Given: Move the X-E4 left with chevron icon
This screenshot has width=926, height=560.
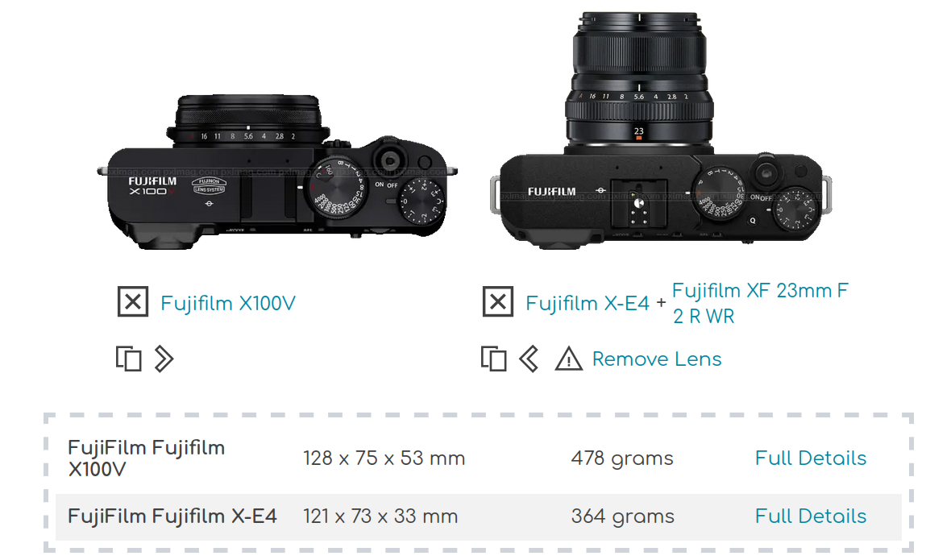Looking at the screenshot, I should pyautogui.click(x=529, y=359).
